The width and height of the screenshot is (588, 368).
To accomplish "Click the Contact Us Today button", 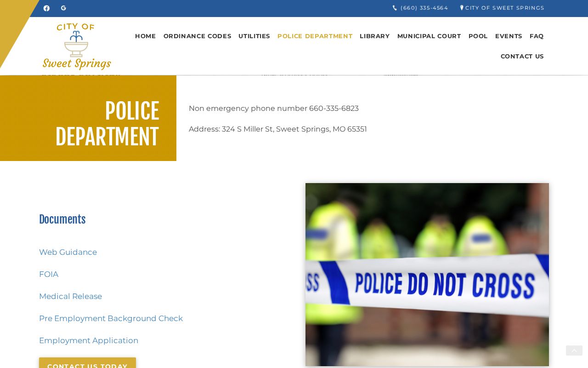I will pos(87,363).
